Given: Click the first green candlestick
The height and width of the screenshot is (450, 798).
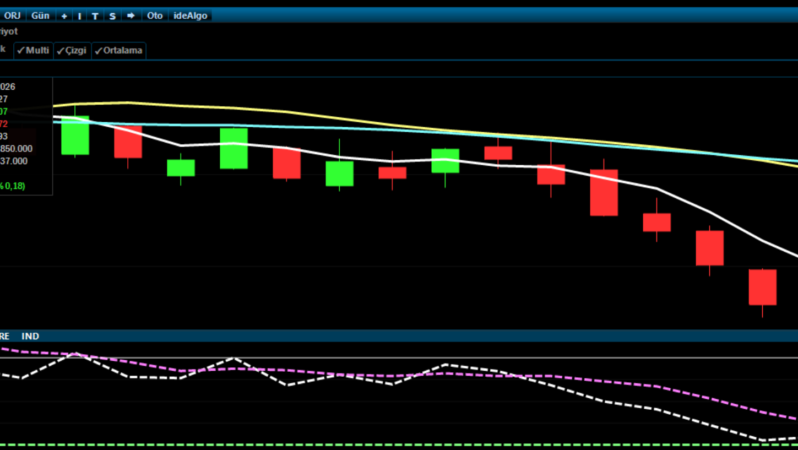Looking at the screenshot, I should coord(75,135).
